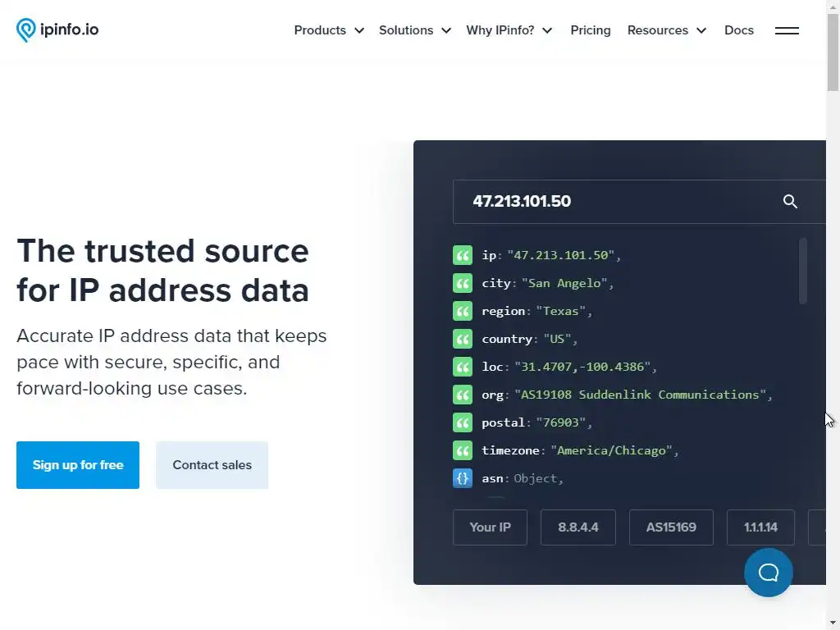Click the quote icon beside country row
The width and height of the screenshot is (840, 630).
pyautogui.click(x=463, y=339)
